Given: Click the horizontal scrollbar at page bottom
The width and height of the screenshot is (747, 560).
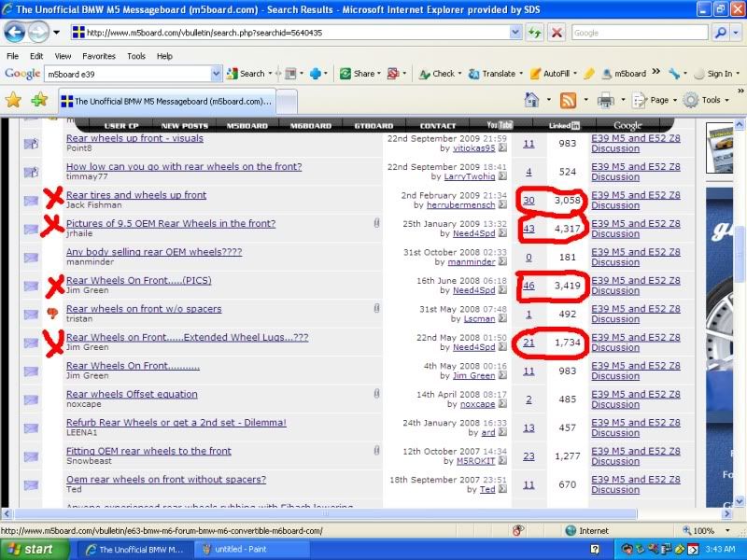Looking at the screenshot, I should 325,514.
